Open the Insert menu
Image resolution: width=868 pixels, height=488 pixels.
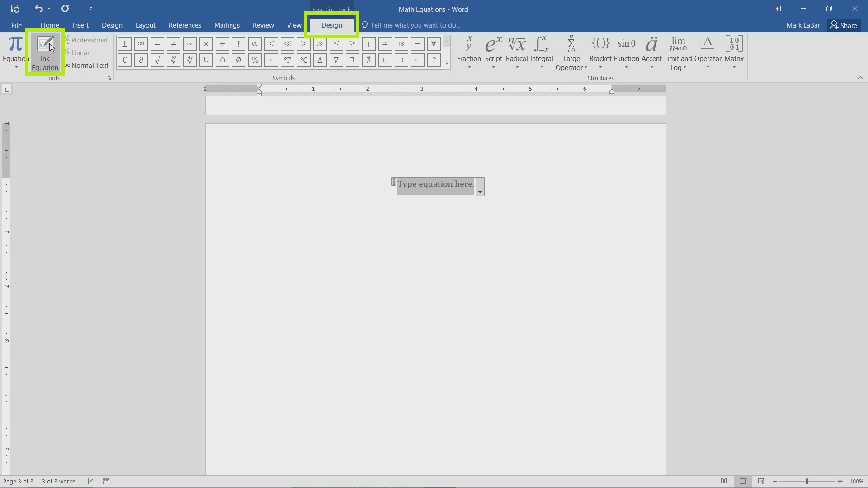pyautogui.click(x=80, y=25)
